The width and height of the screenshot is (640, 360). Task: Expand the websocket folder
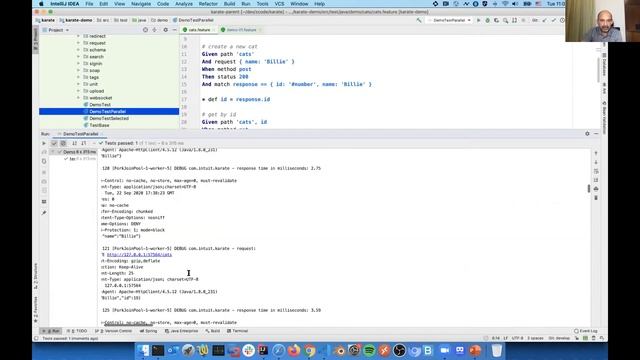[78, 98]
